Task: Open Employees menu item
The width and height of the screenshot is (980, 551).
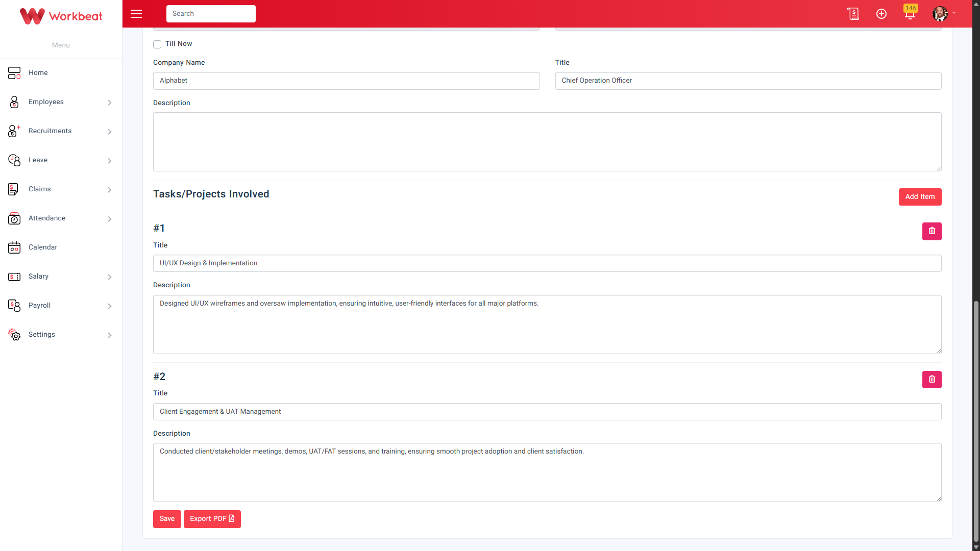Action: pyautogui.click(x=61, y=102)
